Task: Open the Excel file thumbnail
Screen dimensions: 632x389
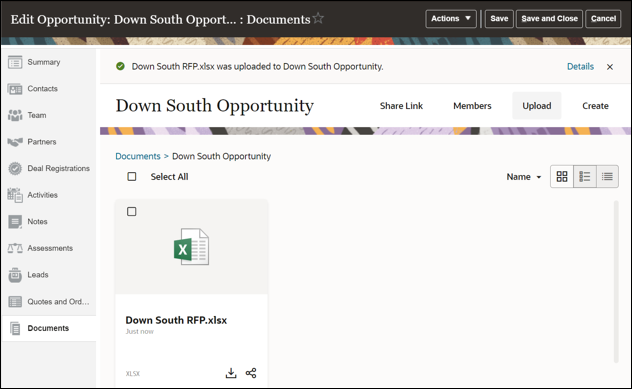Action: click(191, 247)
